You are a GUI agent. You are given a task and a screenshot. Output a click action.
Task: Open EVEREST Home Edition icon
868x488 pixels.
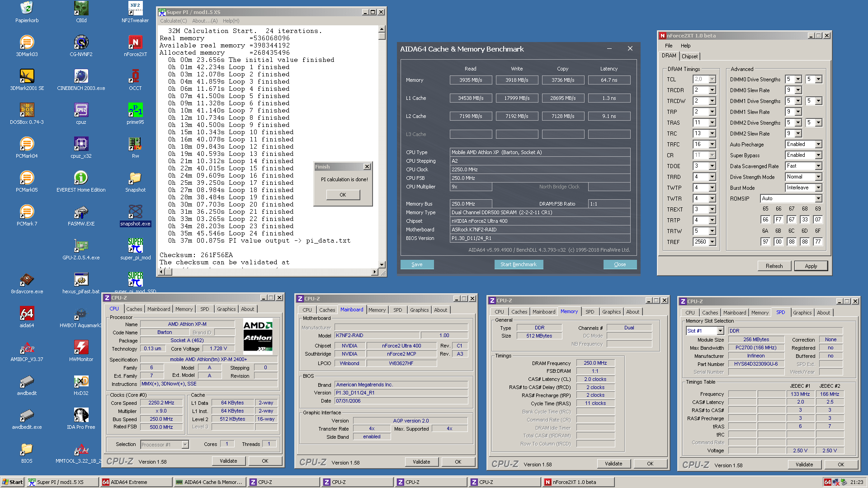click(81, 182)
